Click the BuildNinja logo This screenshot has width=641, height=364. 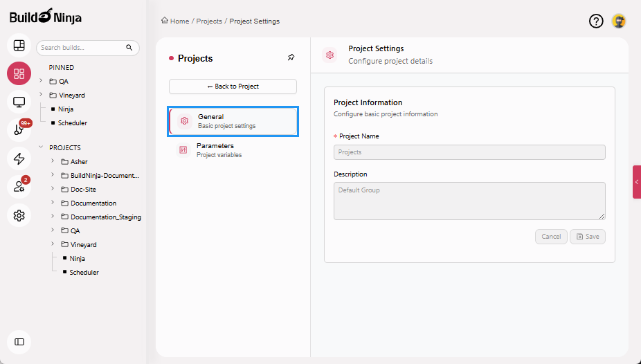click(46, 17)
